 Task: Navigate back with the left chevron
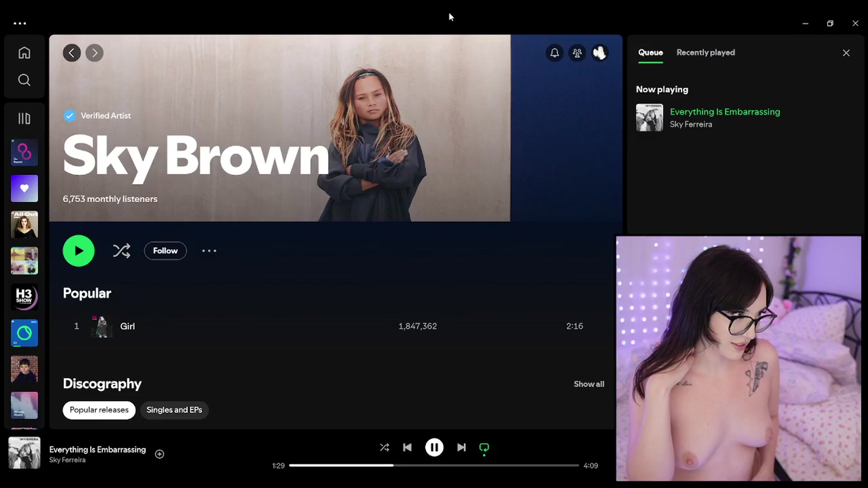pos(72,53)
